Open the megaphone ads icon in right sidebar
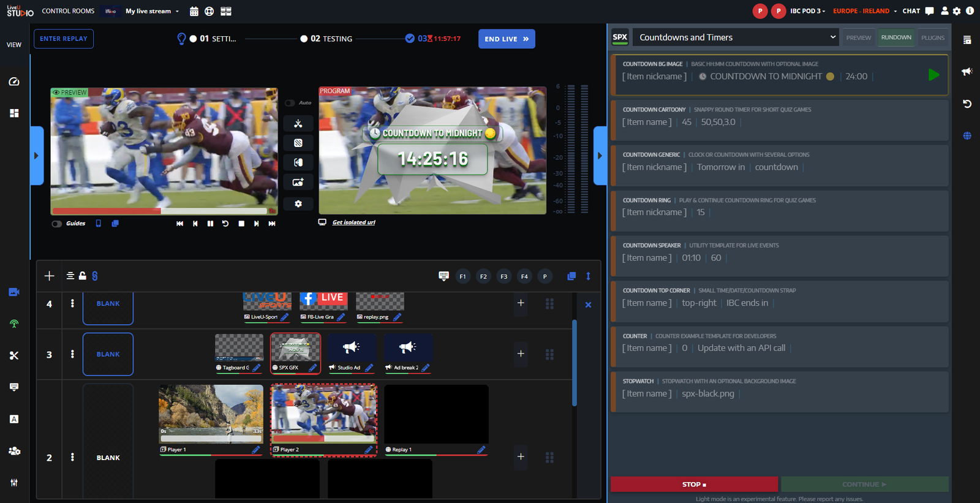This screenshot has width=980, height=503. [x=967, y=72]
